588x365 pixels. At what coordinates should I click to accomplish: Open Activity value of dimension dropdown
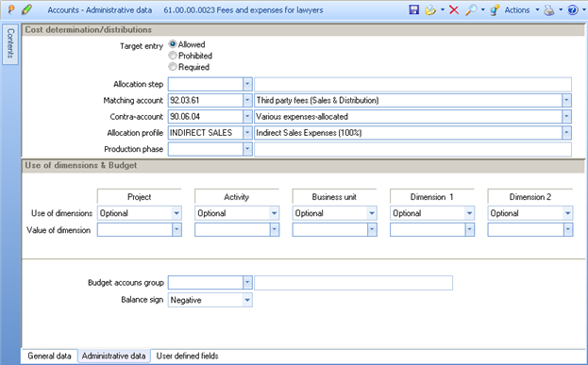click(274, 230)
